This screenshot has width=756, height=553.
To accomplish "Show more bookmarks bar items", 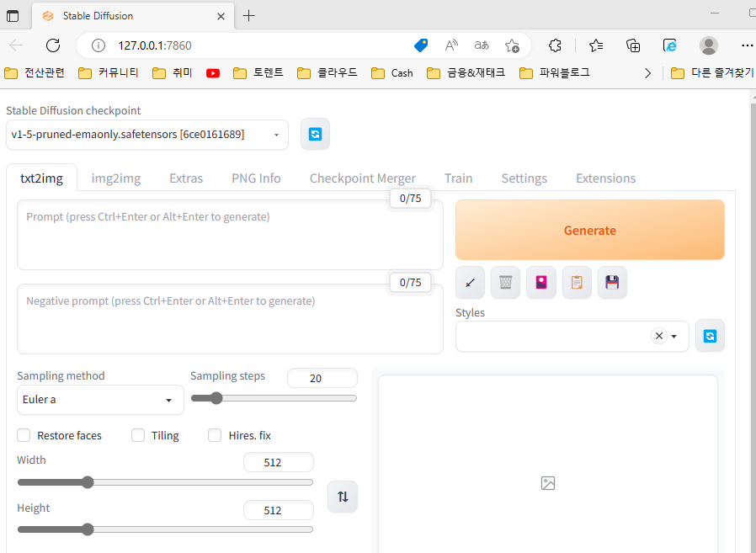I will [x=647, y=73].
